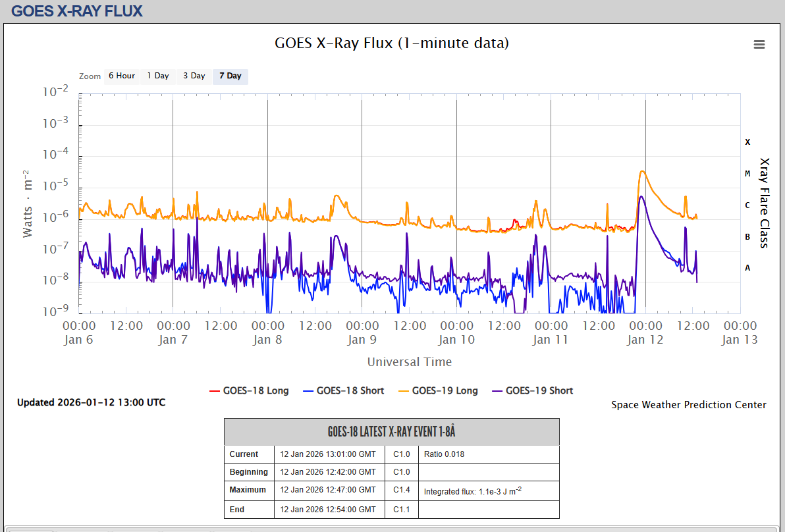The width and height of the screenshot is (785, 532).
Task: Click the active 7 Day zoom button
Action: [x=230, y=76]
